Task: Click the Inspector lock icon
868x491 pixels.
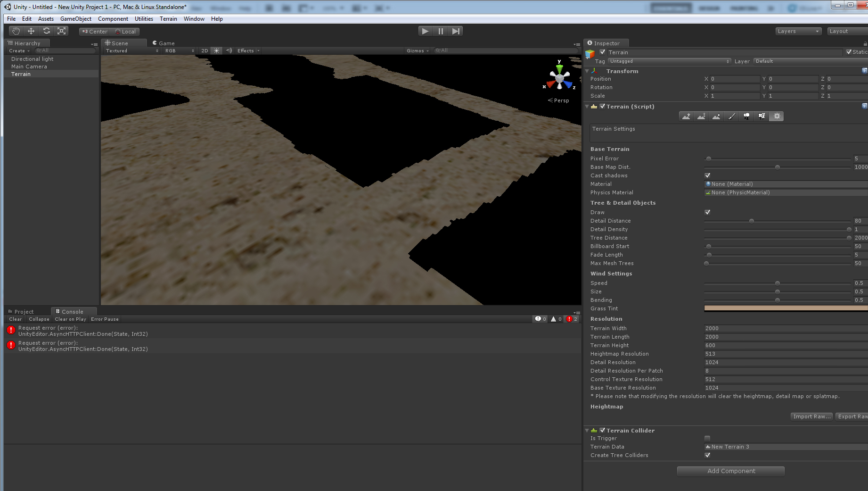Action: [865, 43]
